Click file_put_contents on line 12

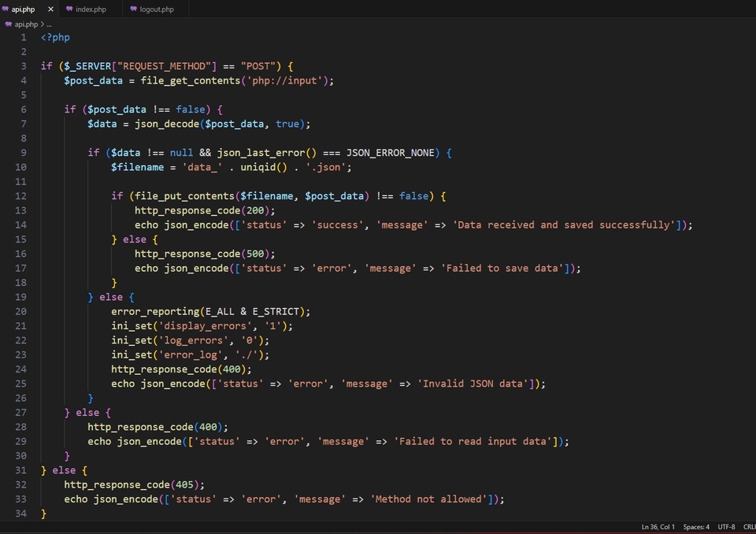tap(184, 196)
